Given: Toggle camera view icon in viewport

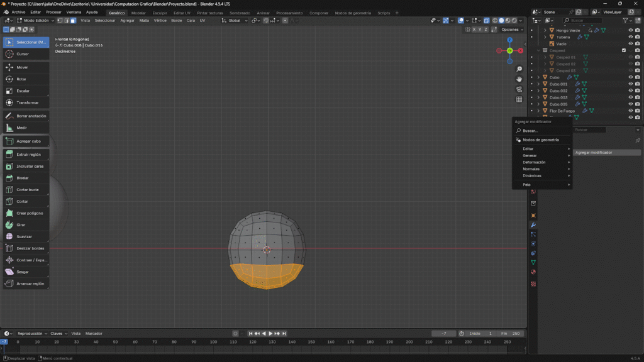Looking at the screenshot, I should tap(519, 89).
